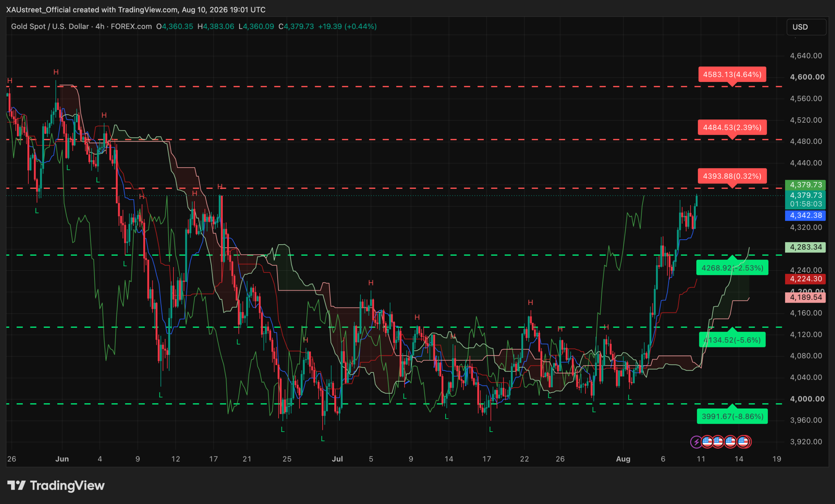Click the Jun label on time axis
This screenshot has width=835, height=504.
click(62, 459)
